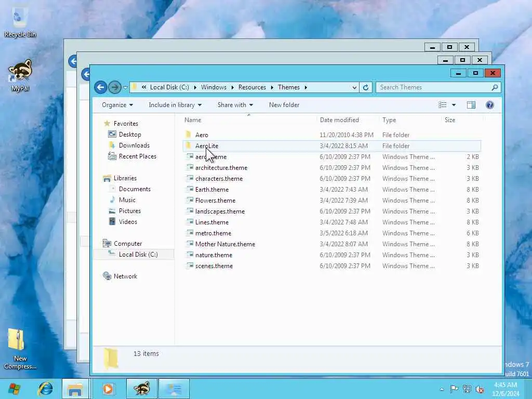
Task: Open the view options dropdown arrow
Action: 454,105
